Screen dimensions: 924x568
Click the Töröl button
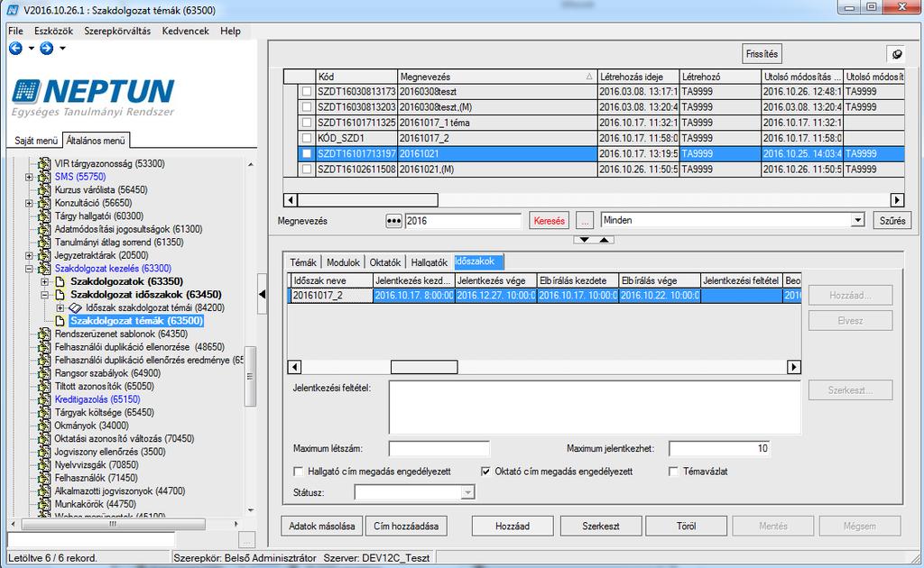pos(686,527)
